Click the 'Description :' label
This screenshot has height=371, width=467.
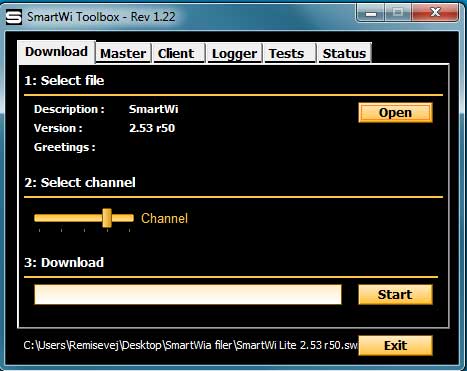tap(69, 109)
